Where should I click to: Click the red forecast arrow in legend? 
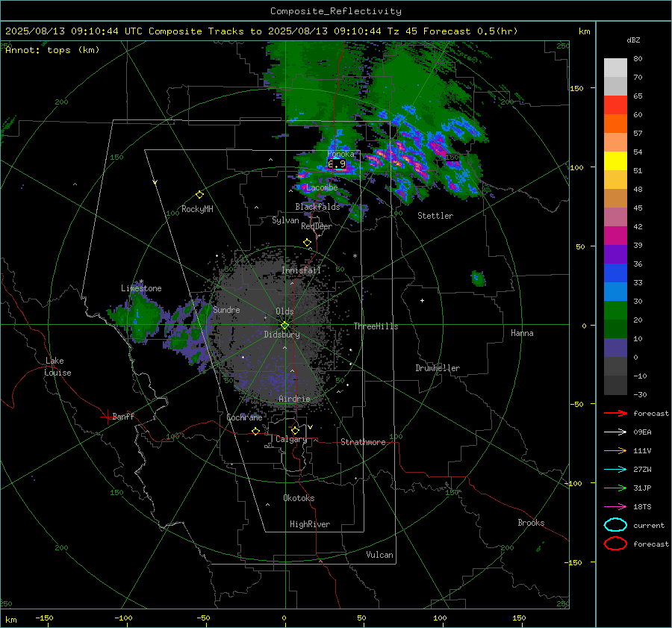tap(615, 413)
